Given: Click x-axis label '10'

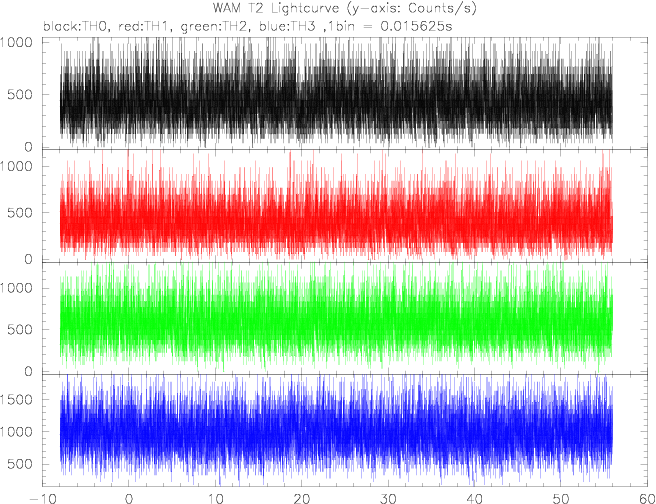Looking at the screenshot, I should 215,498.
